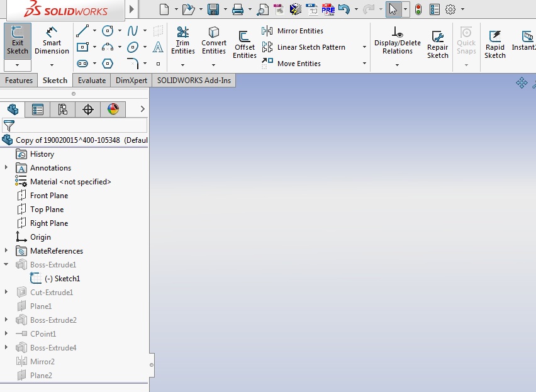Open Trim Entities dropdown arrow
This screenshot has height=392, width=536.
click(x=182, y=65)
